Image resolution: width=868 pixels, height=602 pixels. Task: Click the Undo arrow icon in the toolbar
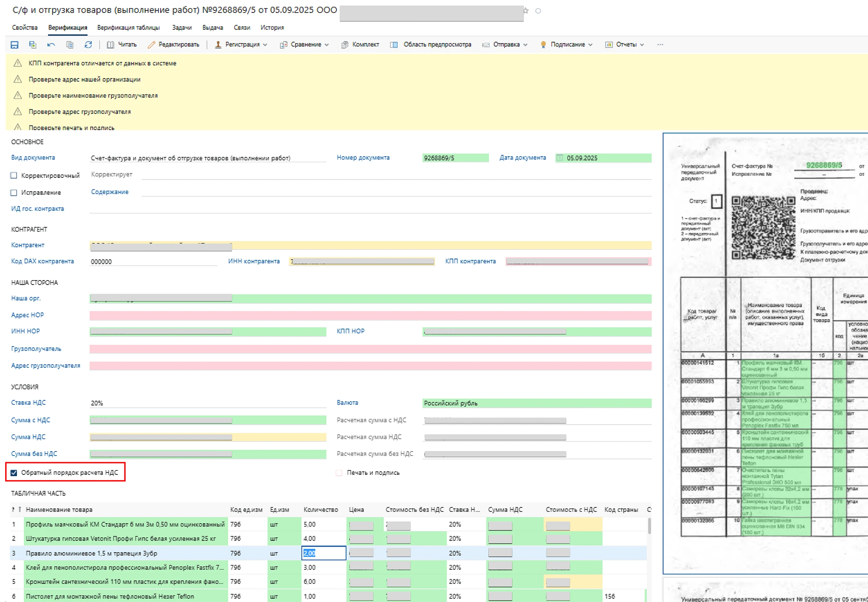click(x=51, y=45)
